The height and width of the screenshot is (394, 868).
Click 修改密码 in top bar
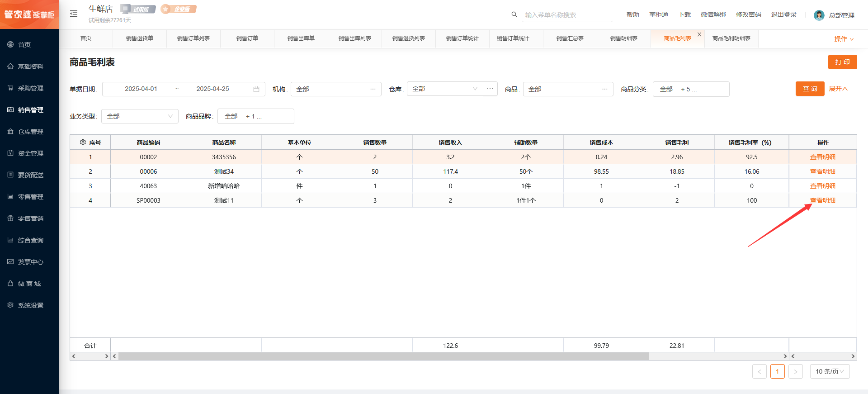pyautogui.click(x=749, y=14)
